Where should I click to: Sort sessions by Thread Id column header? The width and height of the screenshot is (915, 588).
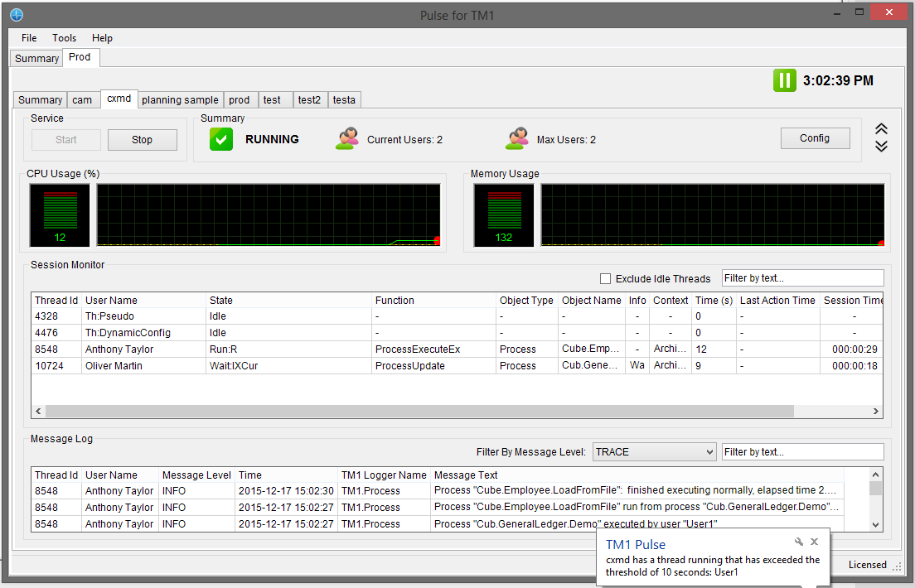click(x=56, y=301)
